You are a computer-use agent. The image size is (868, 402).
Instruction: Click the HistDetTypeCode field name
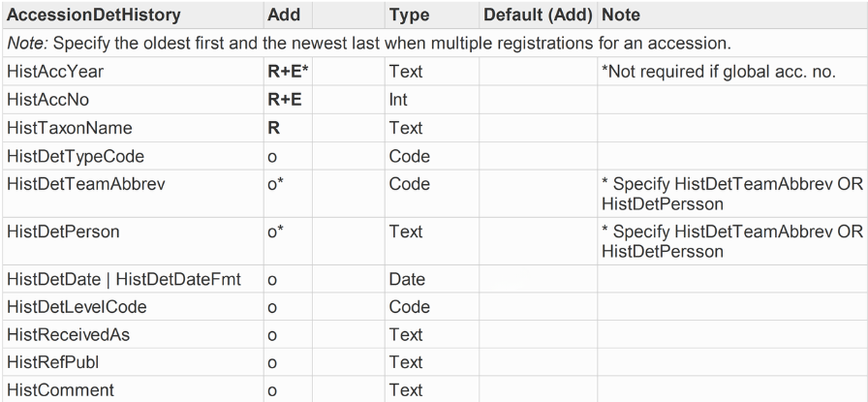76,156
